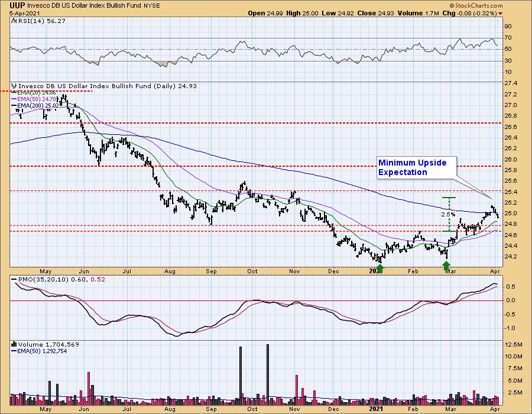Click the RSI(14) indicator line icon
Image resolution: width=532 pixels, height=414 pixels.
(x=14, y=21)
